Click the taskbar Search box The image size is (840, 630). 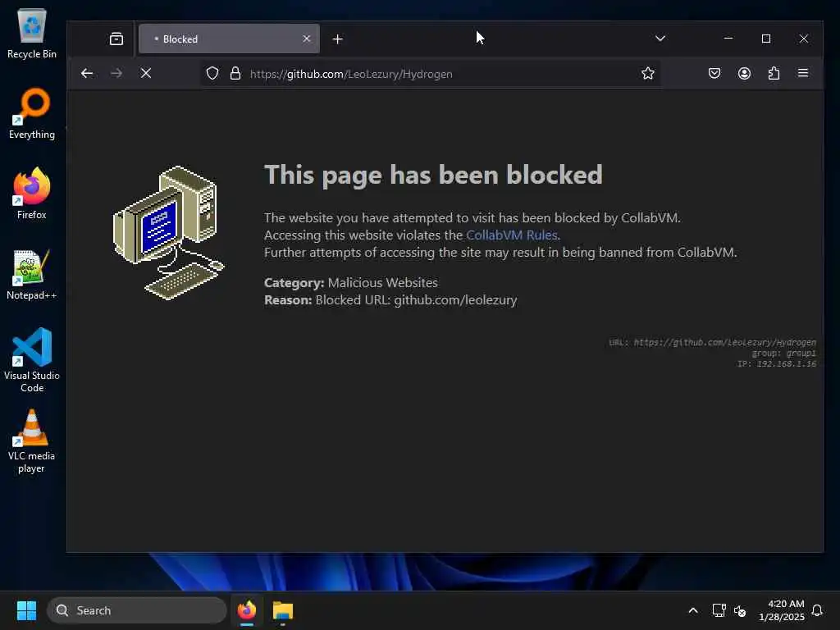(137, 610)
